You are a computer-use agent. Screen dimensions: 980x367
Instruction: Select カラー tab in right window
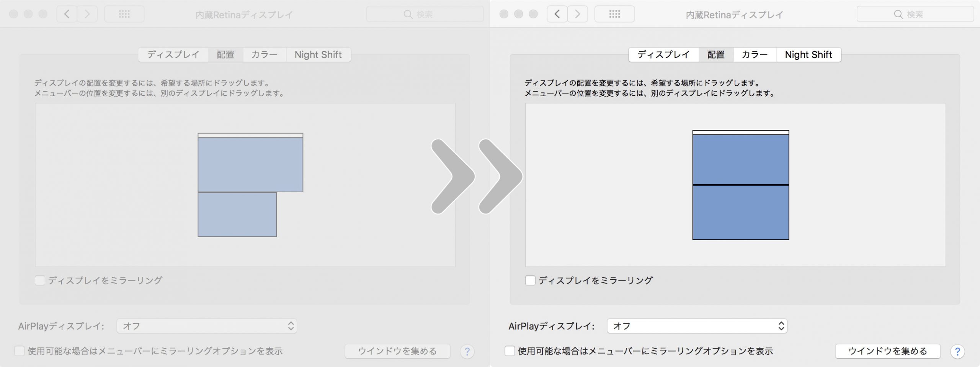[x=755, y=54]
